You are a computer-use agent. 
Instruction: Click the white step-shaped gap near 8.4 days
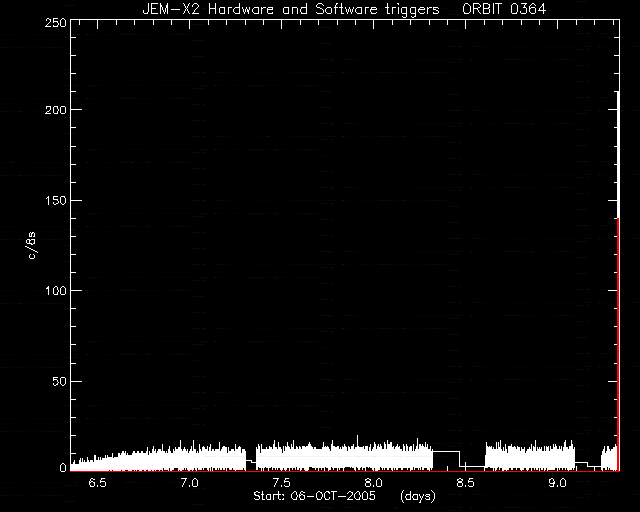(446, 459)
